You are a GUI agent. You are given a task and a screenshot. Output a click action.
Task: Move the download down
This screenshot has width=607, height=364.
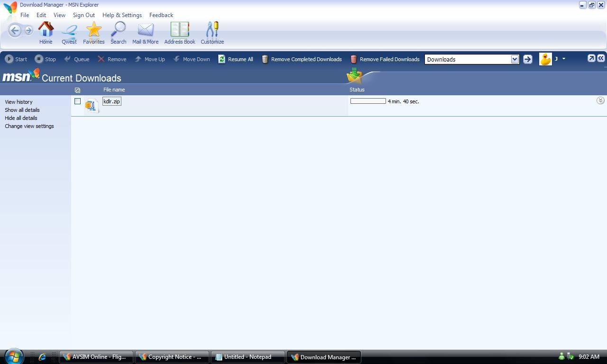point(191,59)
